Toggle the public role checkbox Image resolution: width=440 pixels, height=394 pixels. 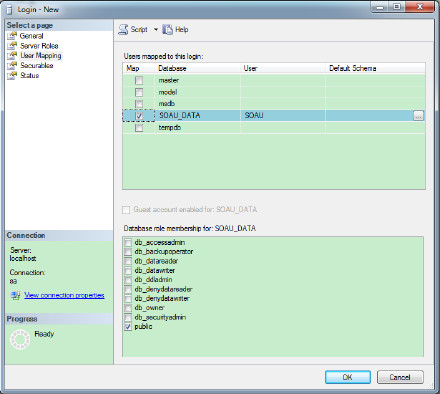click(128, 327)
